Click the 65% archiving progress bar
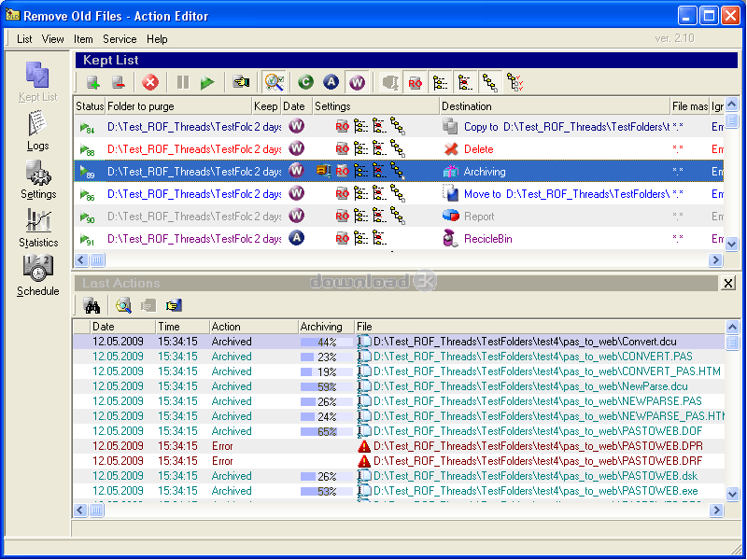This screenshot has width=747, height=560. 326,431
